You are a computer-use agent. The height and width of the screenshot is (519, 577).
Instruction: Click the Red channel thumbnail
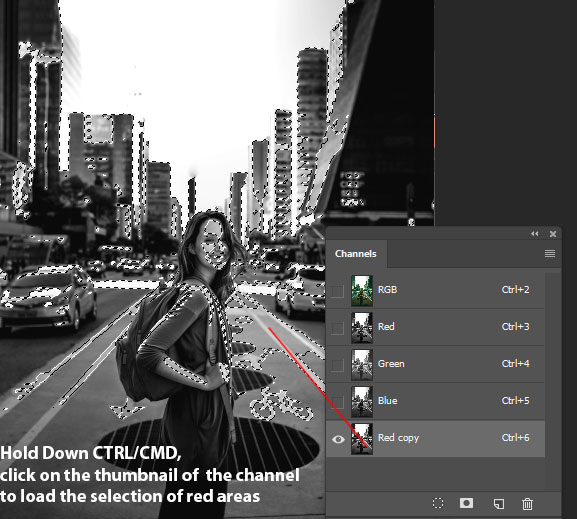(362, 328)
